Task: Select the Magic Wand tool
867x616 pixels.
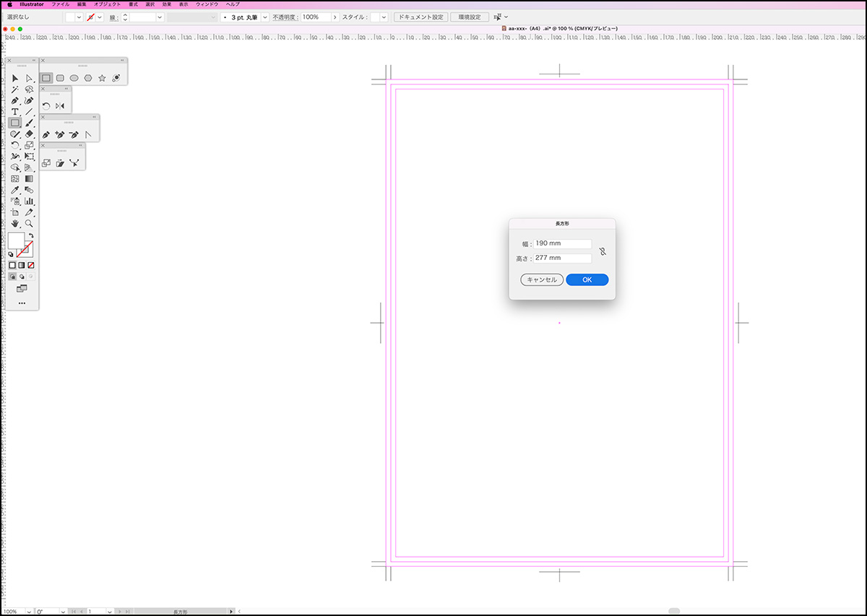Action: [14, 90]
